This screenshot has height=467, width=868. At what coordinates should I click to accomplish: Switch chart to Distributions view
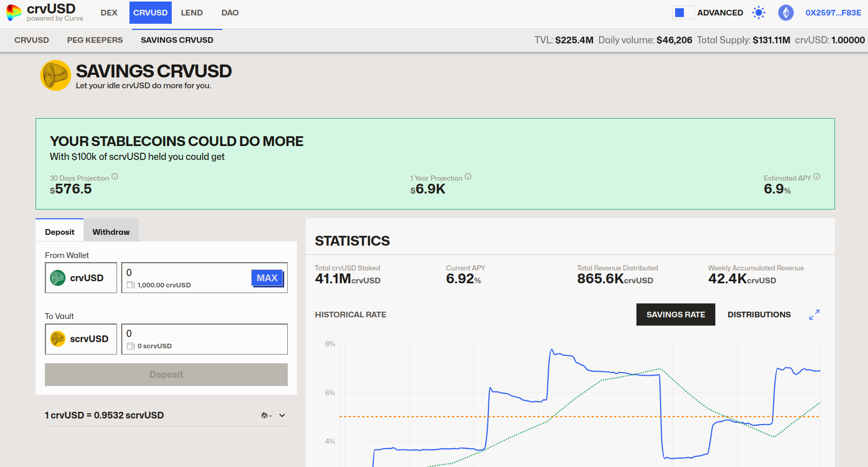click(x=759, y=314)
